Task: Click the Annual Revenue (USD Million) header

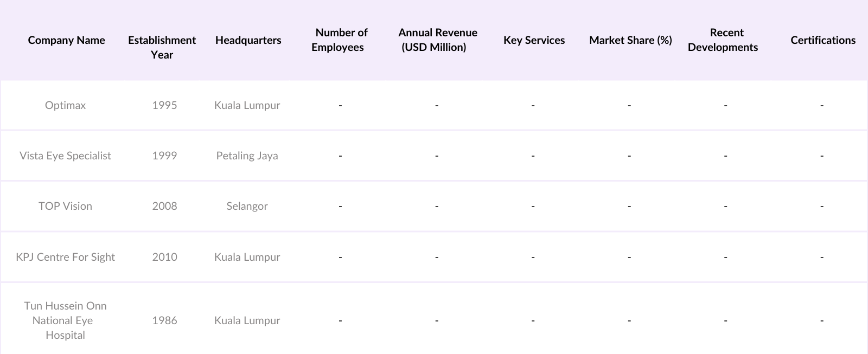Action: pos(436,40)
